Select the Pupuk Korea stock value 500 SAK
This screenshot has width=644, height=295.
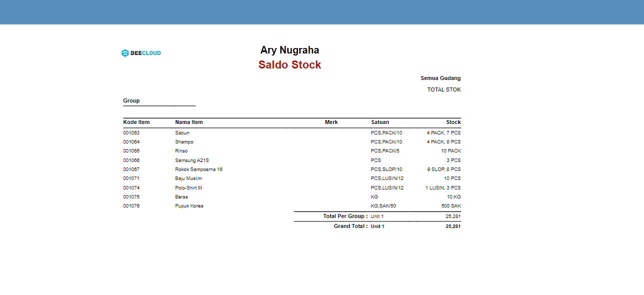pyautogui.click(x=451, y=206)
